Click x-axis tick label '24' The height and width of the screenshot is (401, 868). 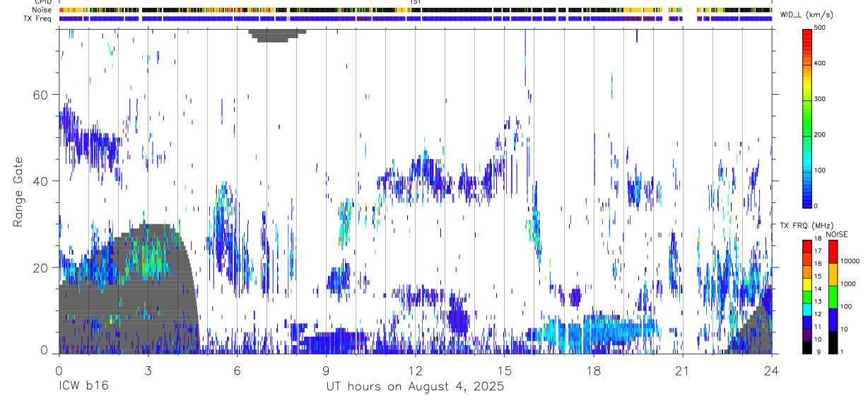click(771, 369)
